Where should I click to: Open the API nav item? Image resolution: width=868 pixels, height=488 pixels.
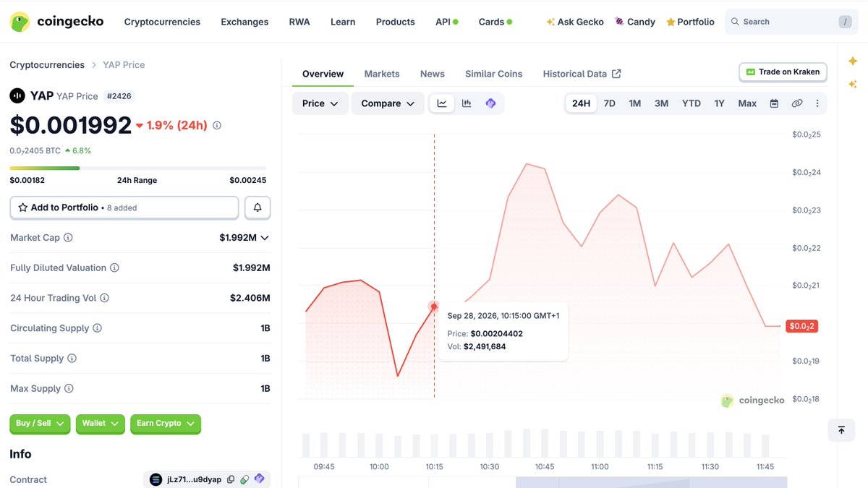(x=447, y=22)
